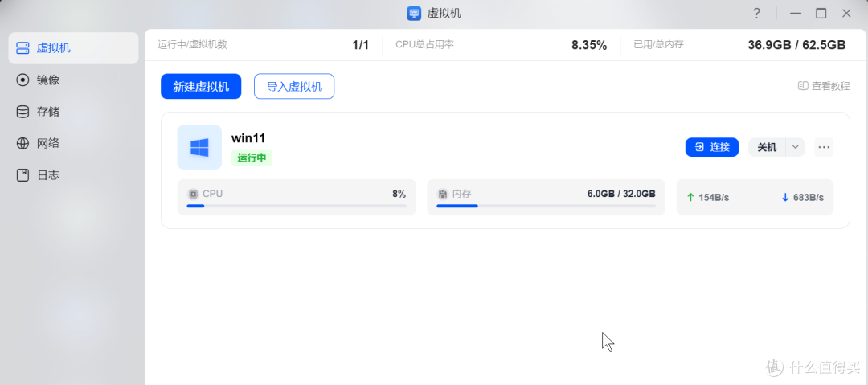Click the 1/1 running count value
This screenshot has height=385, width=868.
click(360, 46)
